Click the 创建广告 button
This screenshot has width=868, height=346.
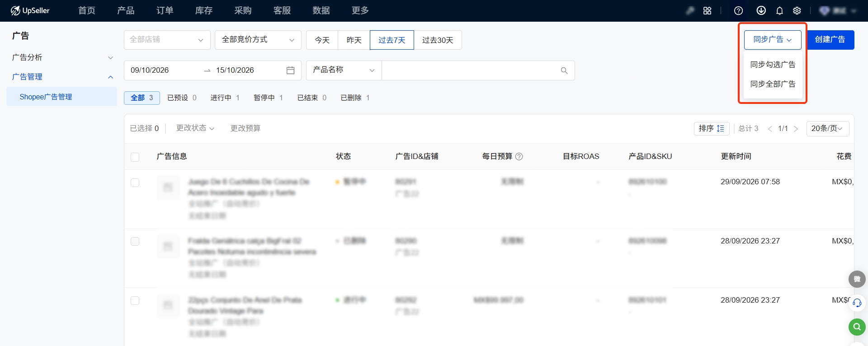point(830,40)
